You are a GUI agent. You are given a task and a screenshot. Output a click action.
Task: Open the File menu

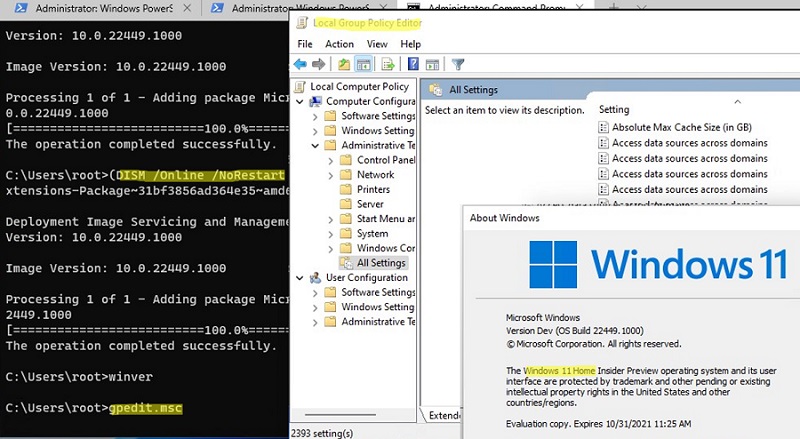pyautogui.click(x=305, y=44)
